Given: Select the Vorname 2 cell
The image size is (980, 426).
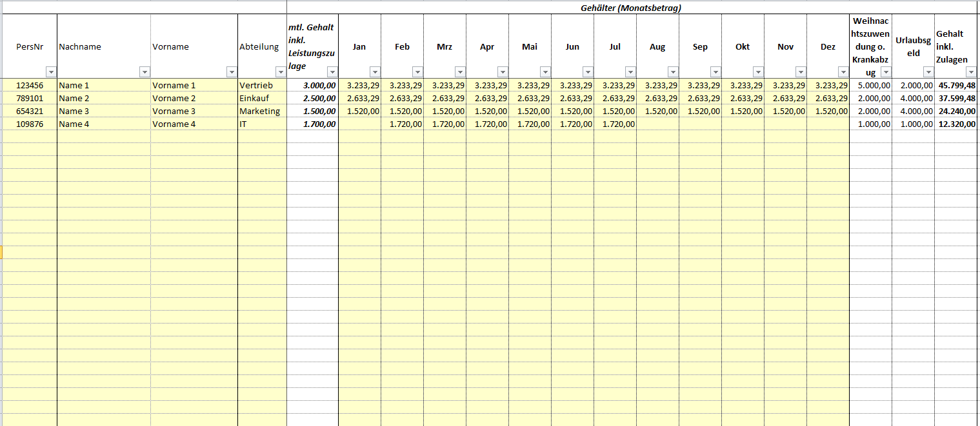Looking at the screenshot, I should (x=194, y=98).
